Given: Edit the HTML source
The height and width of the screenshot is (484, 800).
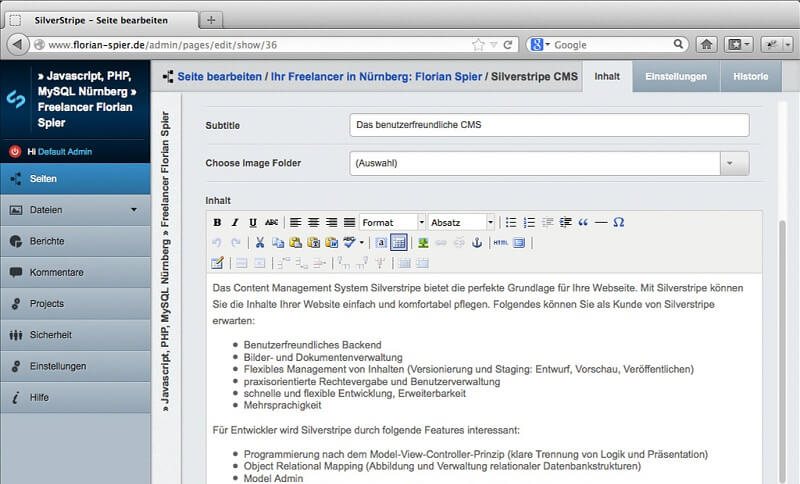Looking at the screenshot, I should pyautogui.click(x=501, y=243).
